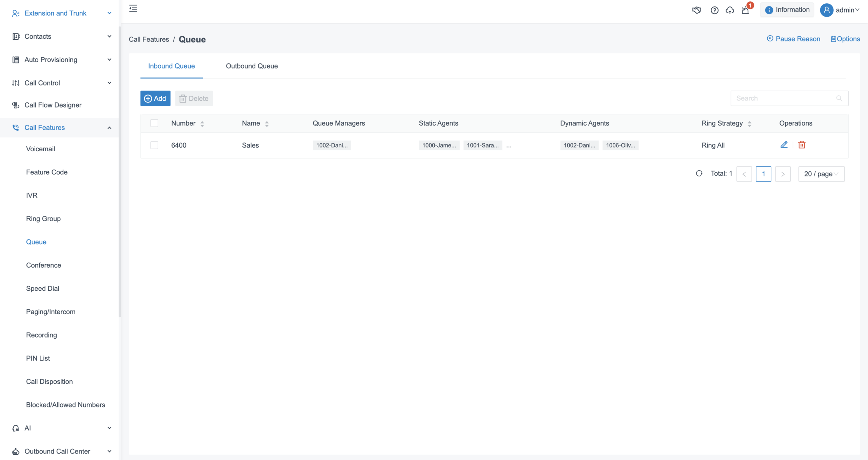
Task: Expand the Contacts menu chevron
Action: [109, 36]
